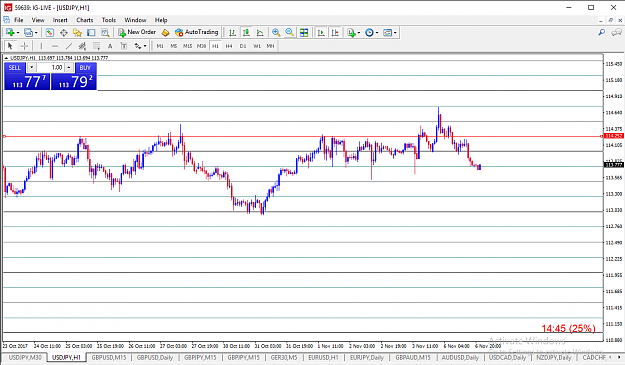Select the Crosshair tool

point(24,46)
